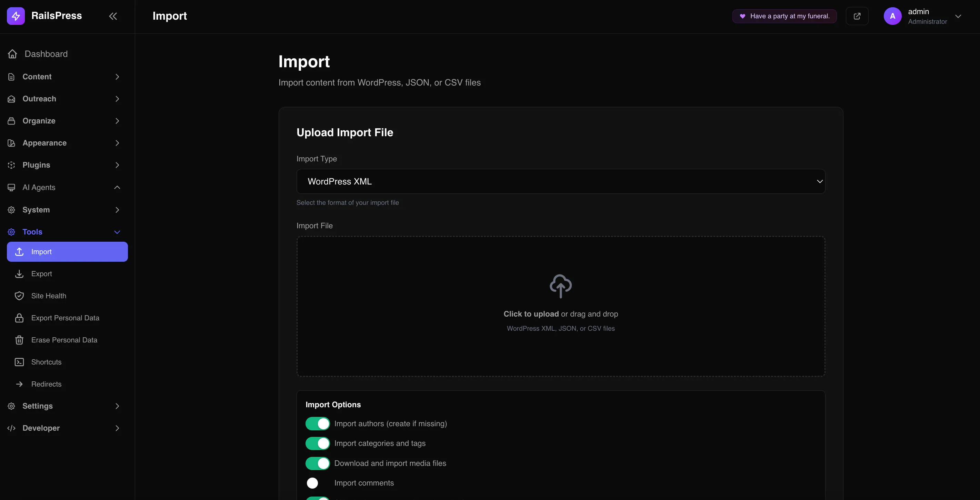
Task: Open Site Health page
Action: (x=67, y=296)
